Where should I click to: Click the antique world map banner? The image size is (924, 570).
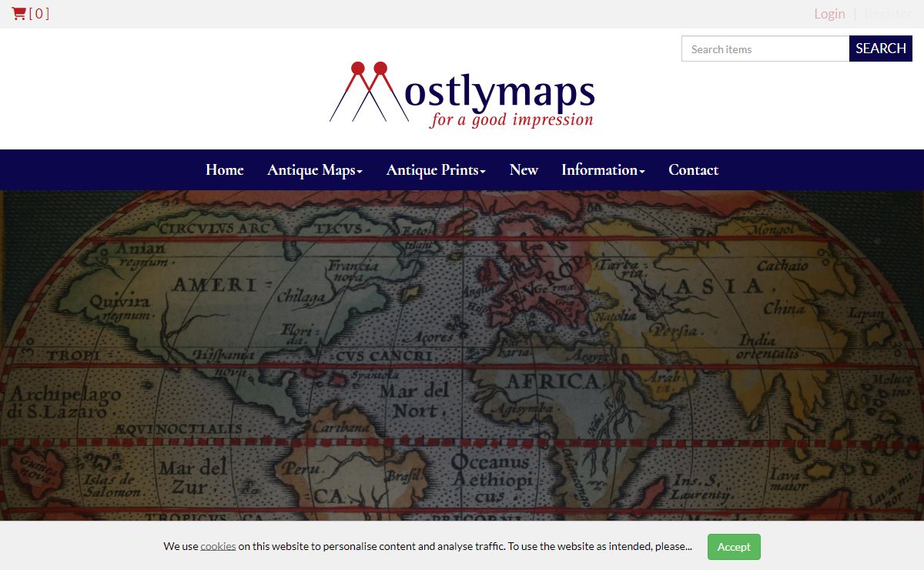tap(462, 355)
